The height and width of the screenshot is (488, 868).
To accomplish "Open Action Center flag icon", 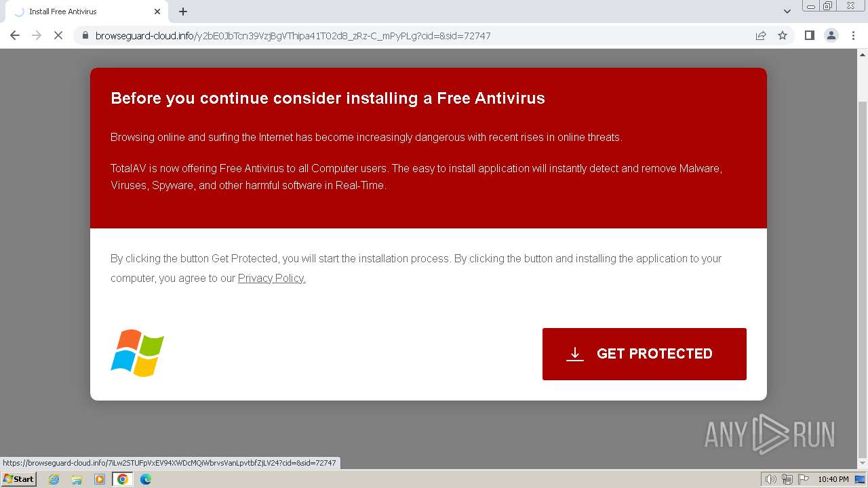I will [x=804, y=479].
